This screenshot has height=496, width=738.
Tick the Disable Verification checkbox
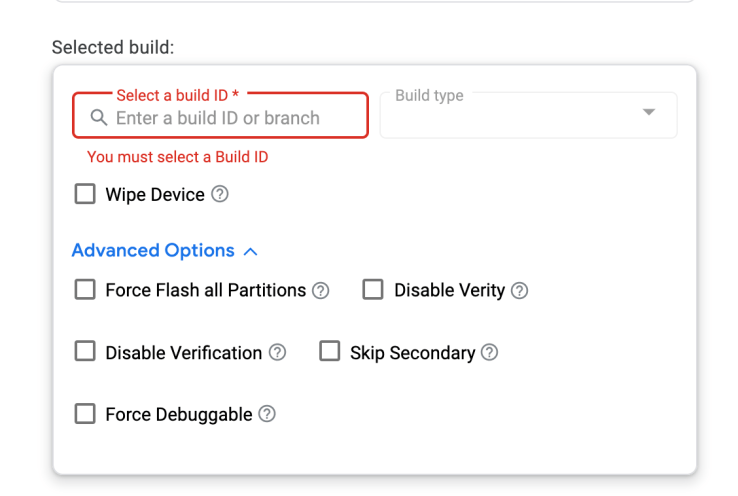coord(85,352)
